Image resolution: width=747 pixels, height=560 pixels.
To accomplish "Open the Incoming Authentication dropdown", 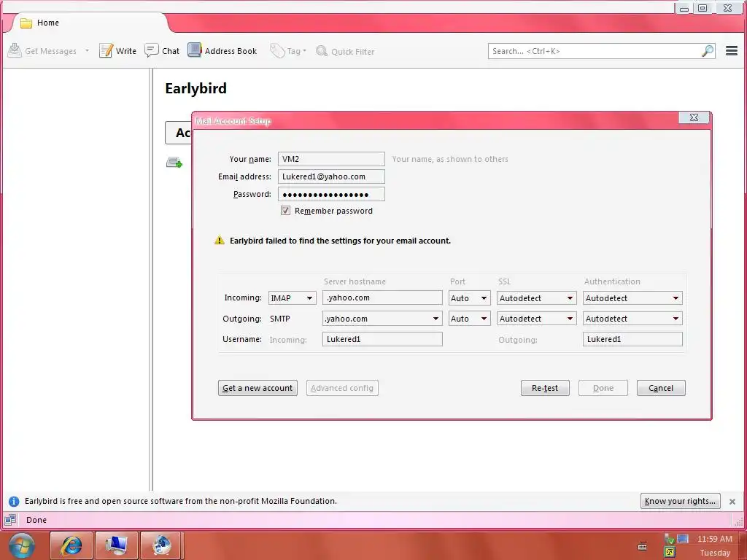I will pyautogui.click(x=632, y=298).
